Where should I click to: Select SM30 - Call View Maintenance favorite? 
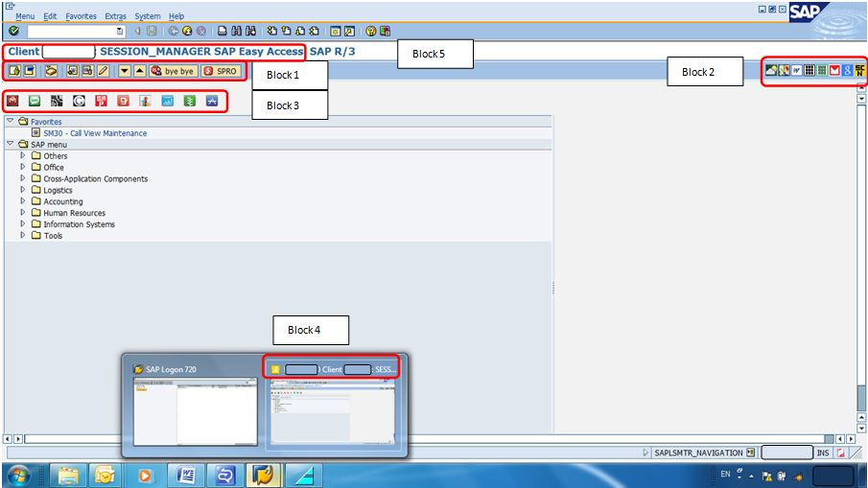(95, 133)
